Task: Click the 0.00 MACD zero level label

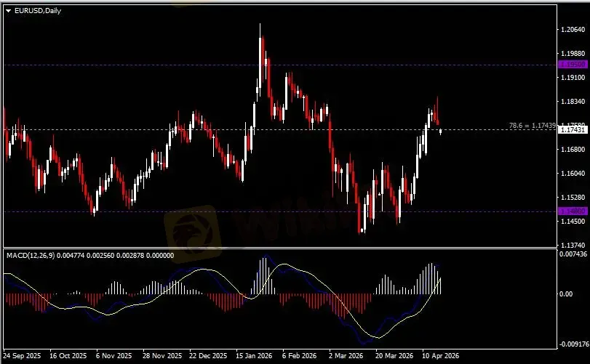Action: coord(565,294)
